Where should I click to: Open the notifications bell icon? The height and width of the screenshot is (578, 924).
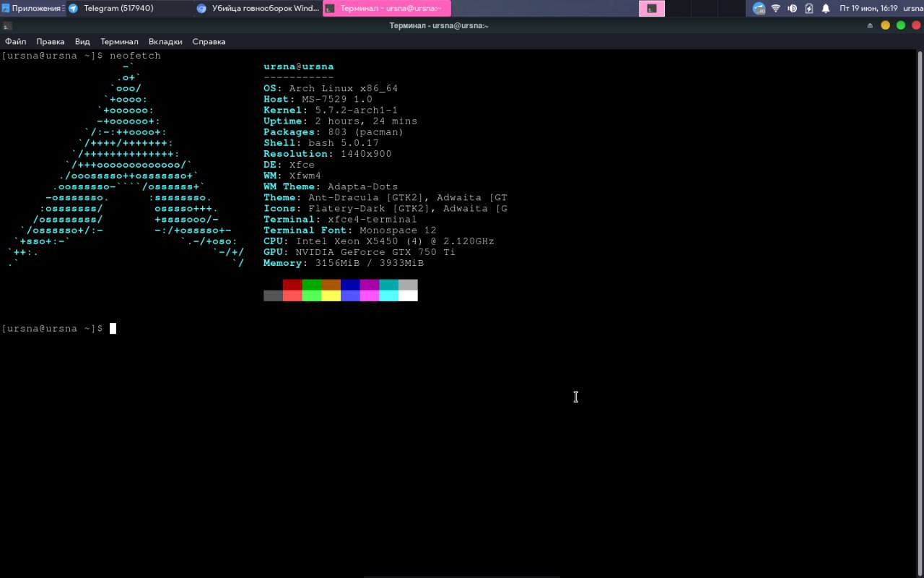(x=826, y=9)
